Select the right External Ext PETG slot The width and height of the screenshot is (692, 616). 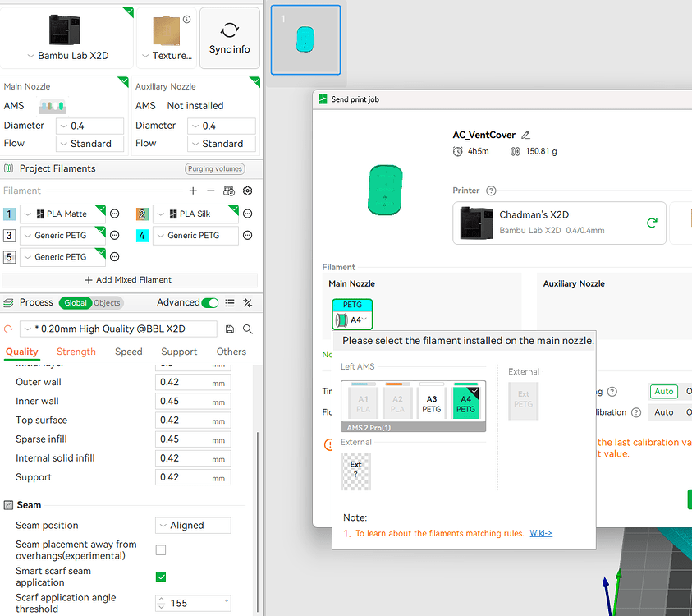click(x=524, y=401)
